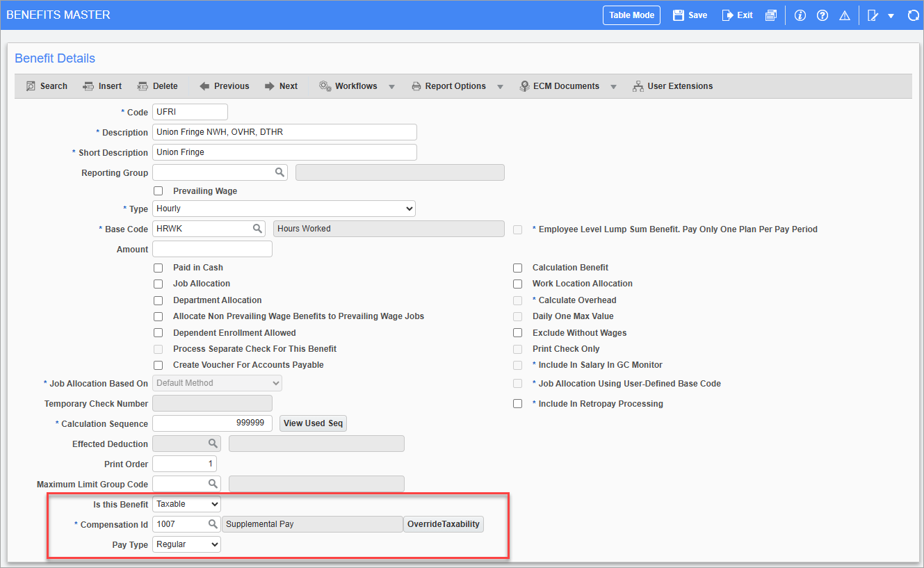Check the Paid in Cash box
The width and height of the screenshot is (924, 568).
[159, 268]
